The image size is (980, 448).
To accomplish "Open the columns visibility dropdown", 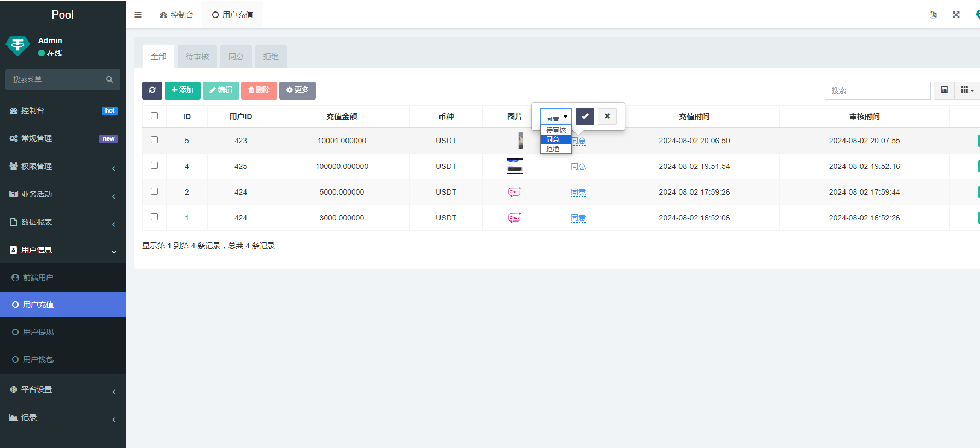I will coord(967,90).
